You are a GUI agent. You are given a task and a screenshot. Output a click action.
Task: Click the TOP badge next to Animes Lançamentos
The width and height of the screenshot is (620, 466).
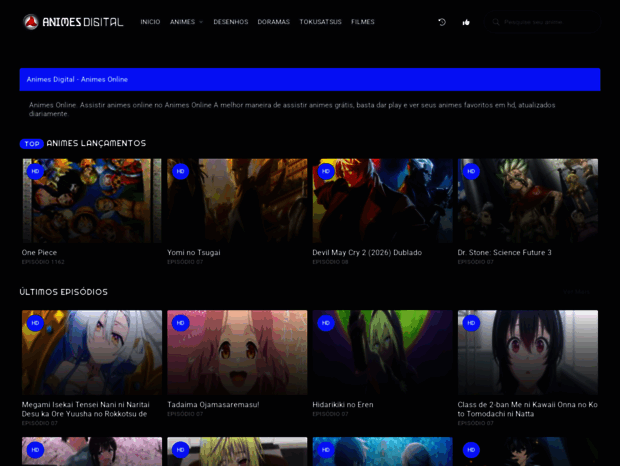coord(32,144)
